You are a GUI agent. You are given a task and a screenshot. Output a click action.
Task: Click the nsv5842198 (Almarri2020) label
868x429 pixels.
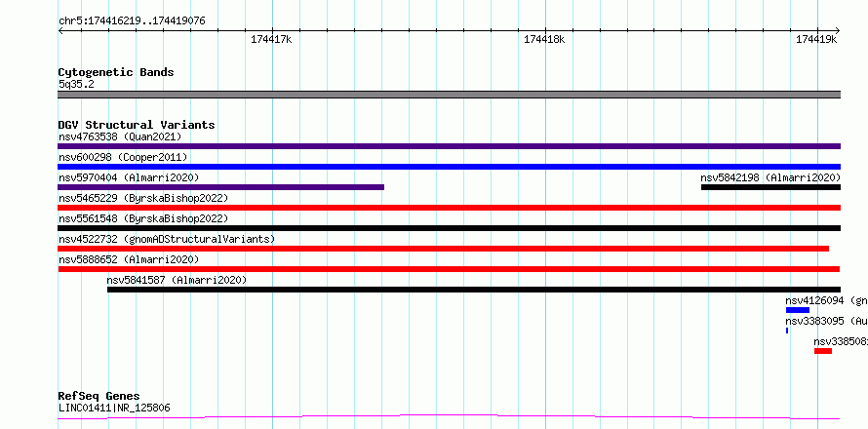[x=770, y=177]
